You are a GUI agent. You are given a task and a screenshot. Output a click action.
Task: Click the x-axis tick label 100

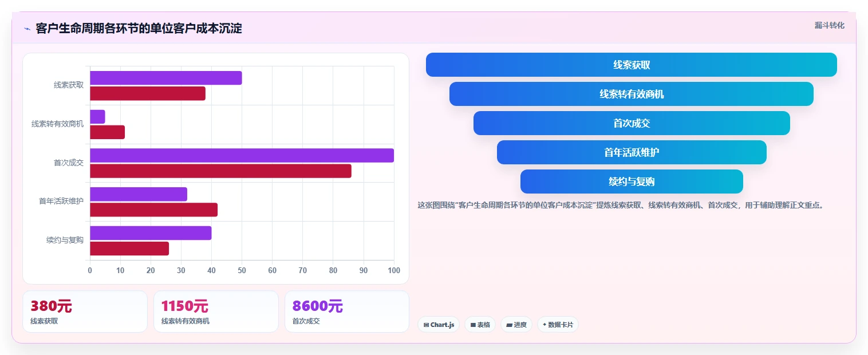click(x=393, y=270)
